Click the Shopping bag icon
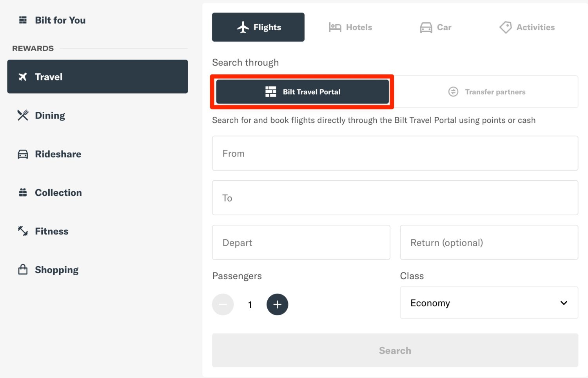The width and height of the screenshot is (588, 378). [x=22, y=269]
